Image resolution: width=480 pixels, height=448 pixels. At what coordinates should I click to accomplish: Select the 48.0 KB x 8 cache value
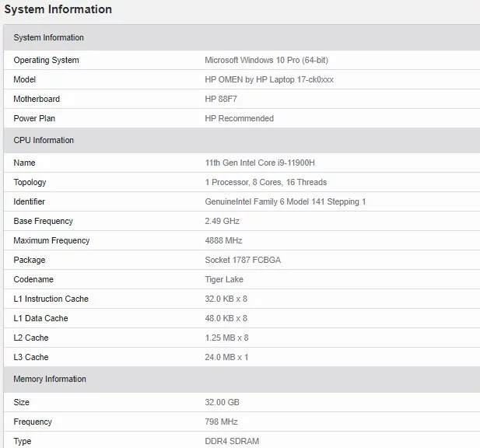(226, 318)
